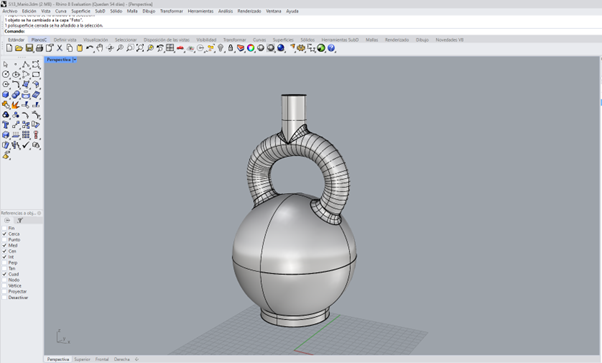Click the filter funnel icon in the Referencias panel
This screenshot has width=602, height=363.
coord(20,220)
